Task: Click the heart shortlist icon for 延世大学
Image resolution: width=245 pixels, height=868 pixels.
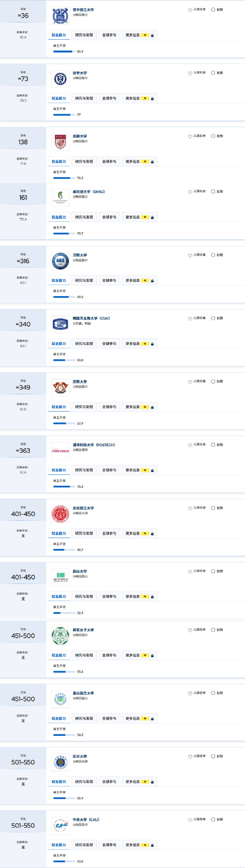Action: click(x=190, y=73)
